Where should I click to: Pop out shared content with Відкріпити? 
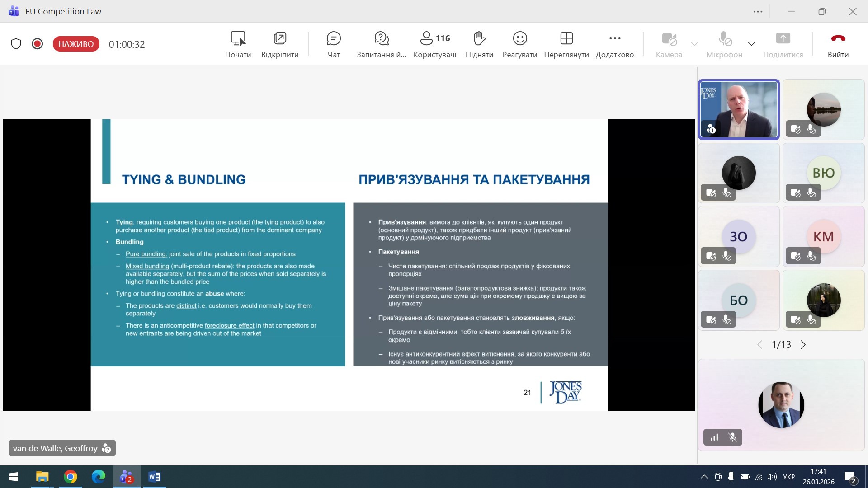pos(280,44)
